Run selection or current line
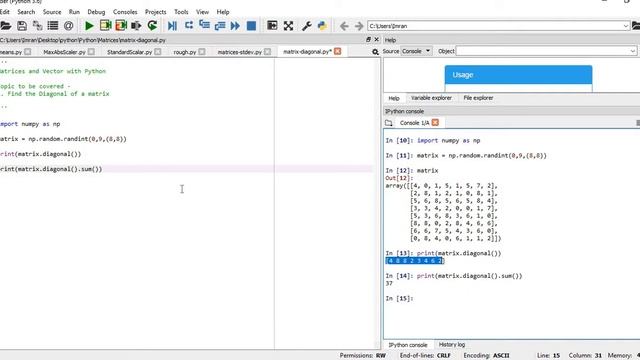Viewport: 640px width, 360px height. click(x=136, y=26)
